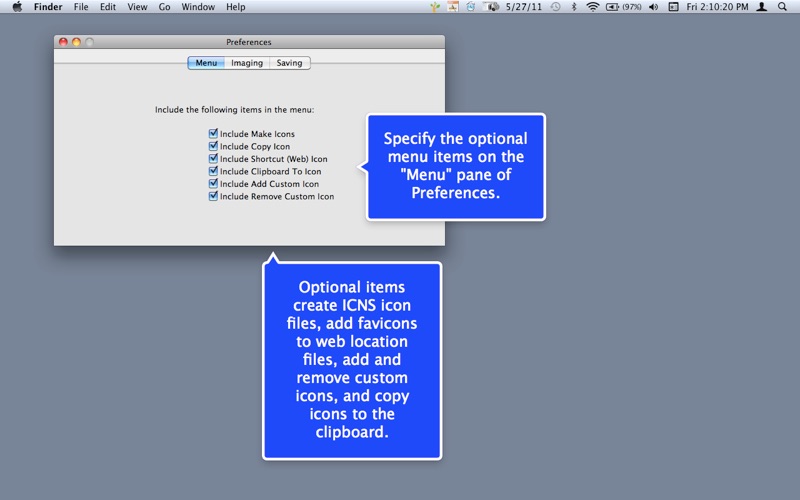Click the clock showing Fri 2:10:20 PM
This screenshot has height=500, width=800.
pos(717,7)
